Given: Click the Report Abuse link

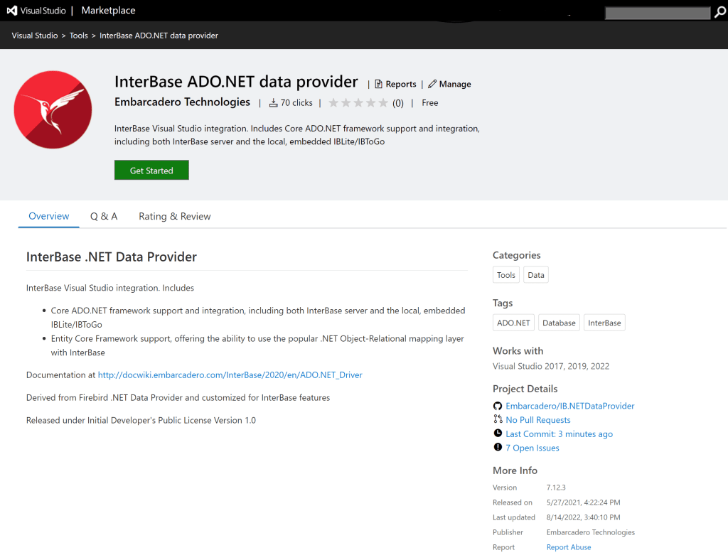Looking at the screenshot, I should point(568,546).
